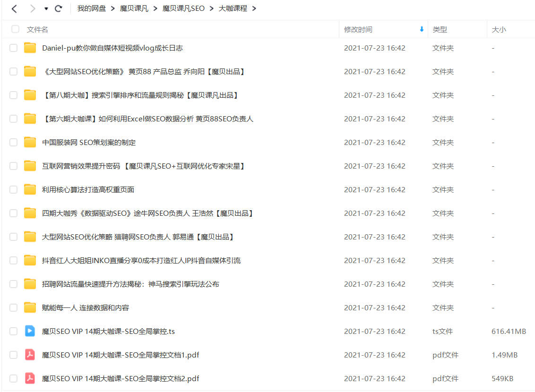
Task: Open 魔贝SEO VIP 14期大咖课-SEO全局掌控.ts file name
Action: point(108,332)
